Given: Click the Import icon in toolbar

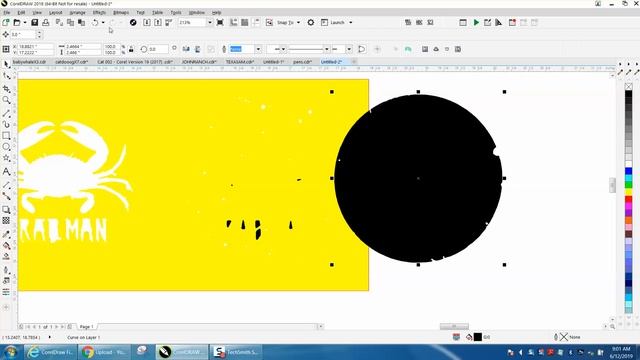Looking at the screenshot, I should click(x=147, y=22).
